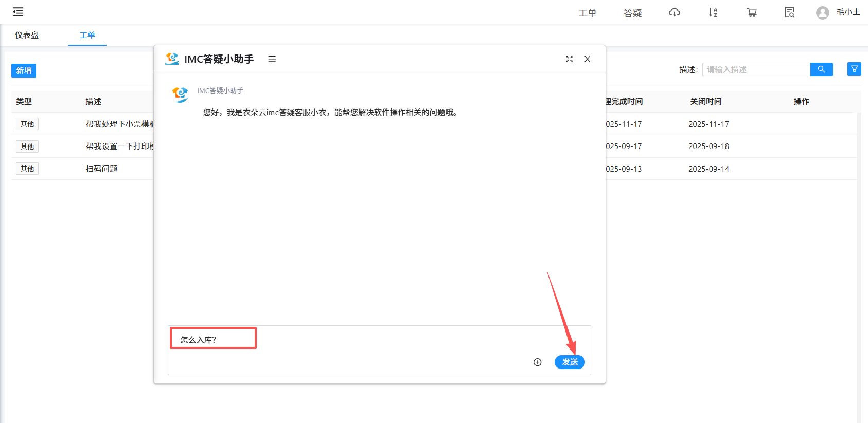Image resolution: width=868 pixels, height=423 pixels.
Task: Click the 关闭时间 column header
Action: coord(706,102)
